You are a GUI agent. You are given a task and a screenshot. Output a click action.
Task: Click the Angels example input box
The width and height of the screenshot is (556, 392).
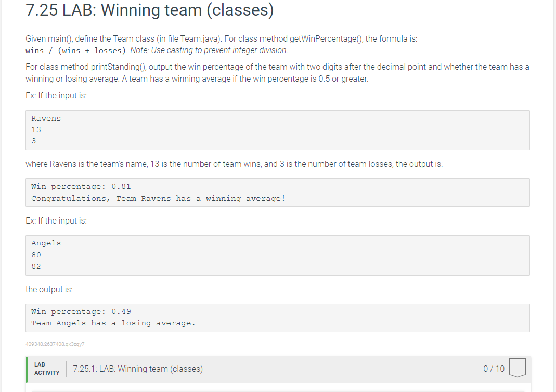pyautogui.click(x=277, y=255)
